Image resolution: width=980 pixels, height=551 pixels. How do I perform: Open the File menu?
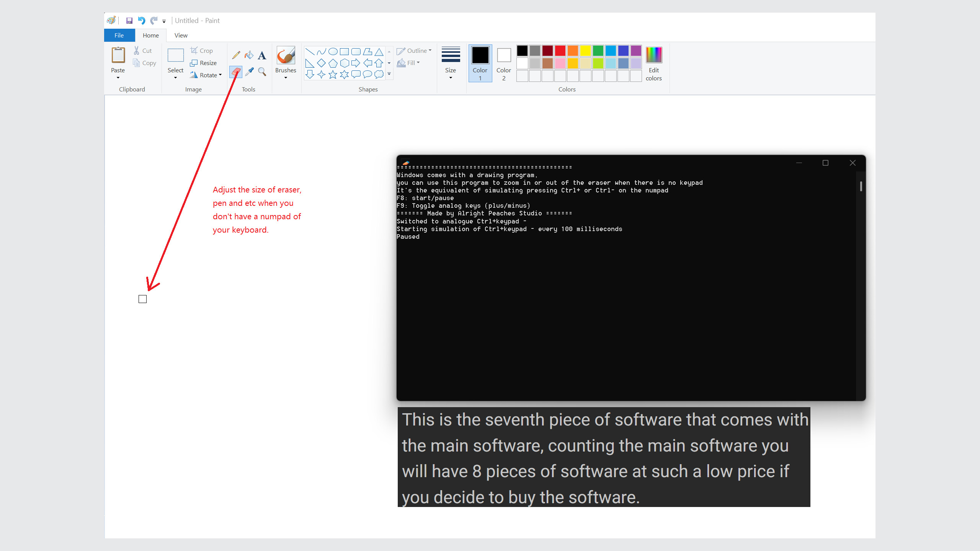[x=119, y=35]
